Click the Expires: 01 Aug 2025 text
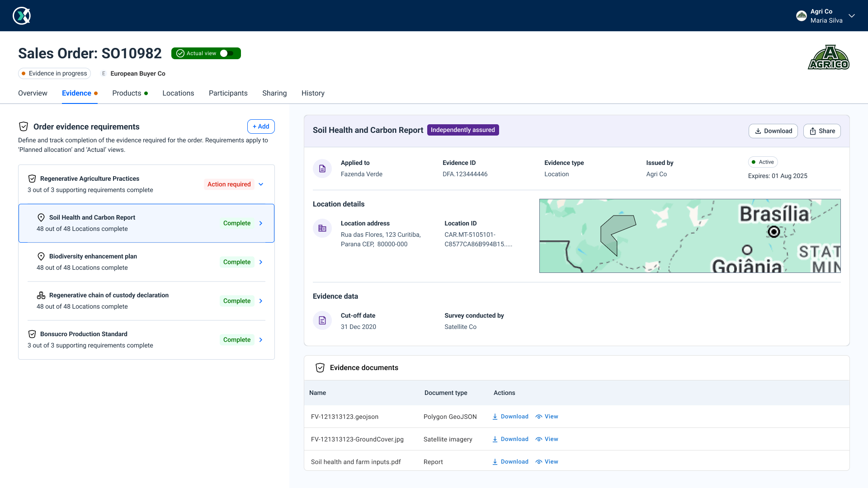Viewport: 868px width, 488px height. [778, 176]
